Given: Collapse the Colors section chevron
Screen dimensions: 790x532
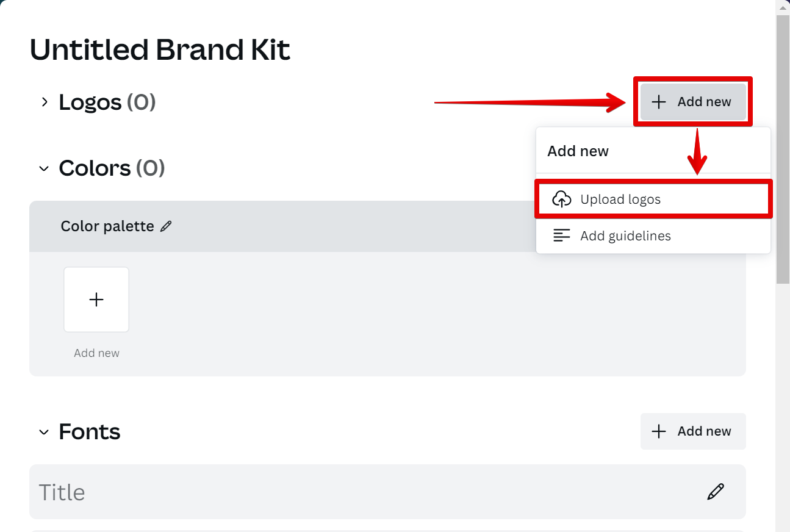Looking at the screenshot, I should (44, 168).
